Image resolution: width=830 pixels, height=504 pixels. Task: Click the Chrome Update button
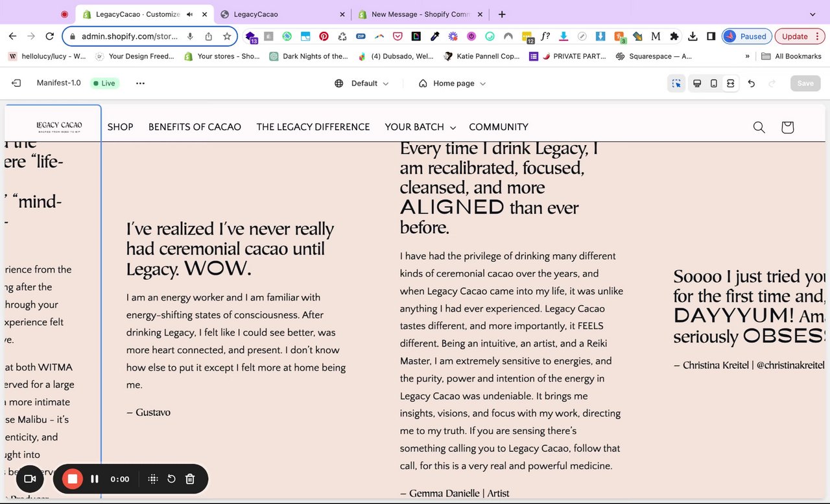[x=800, y=36]
